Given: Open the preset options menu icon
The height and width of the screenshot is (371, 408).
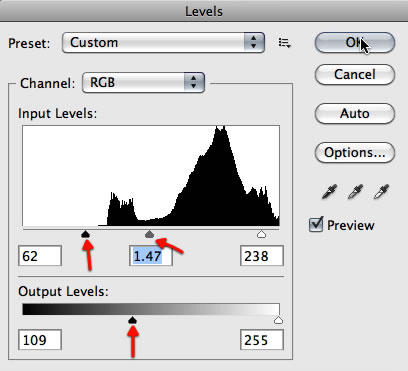Looking at the screenshot, I should tap(285, 43).
